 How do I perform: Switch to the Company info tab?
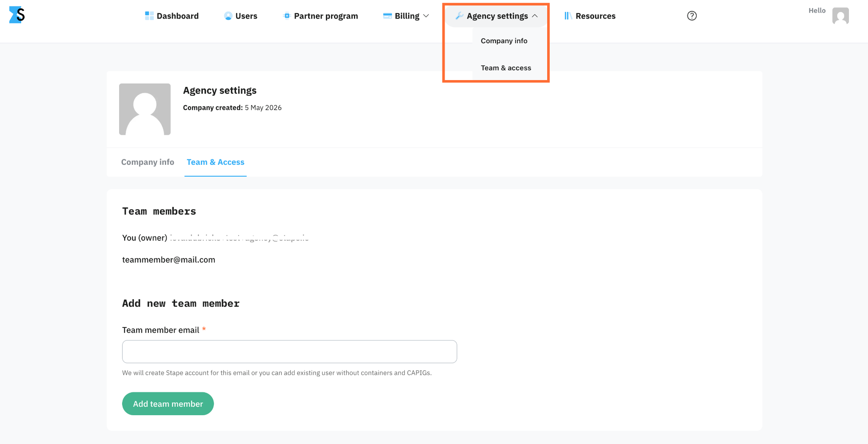click(147, 162)
